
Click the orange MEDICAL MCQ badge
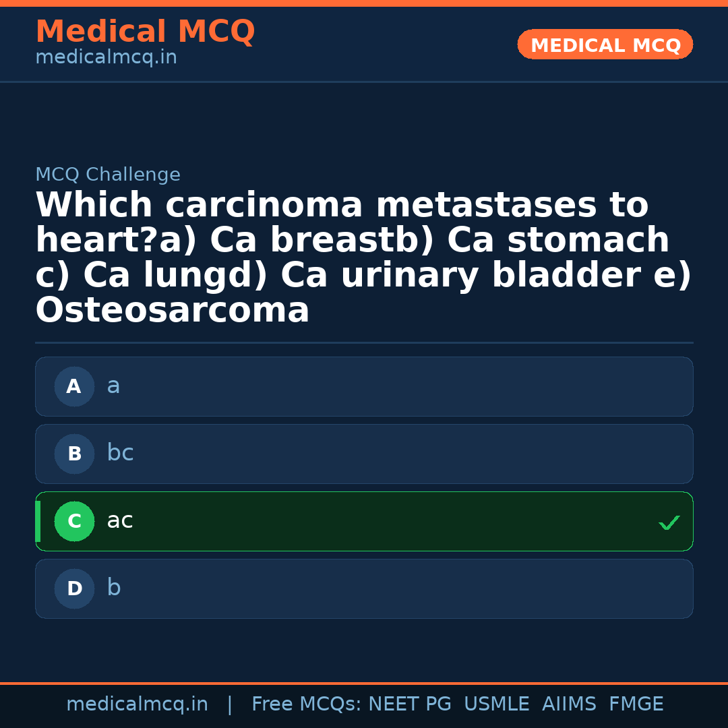click(605, 44)
